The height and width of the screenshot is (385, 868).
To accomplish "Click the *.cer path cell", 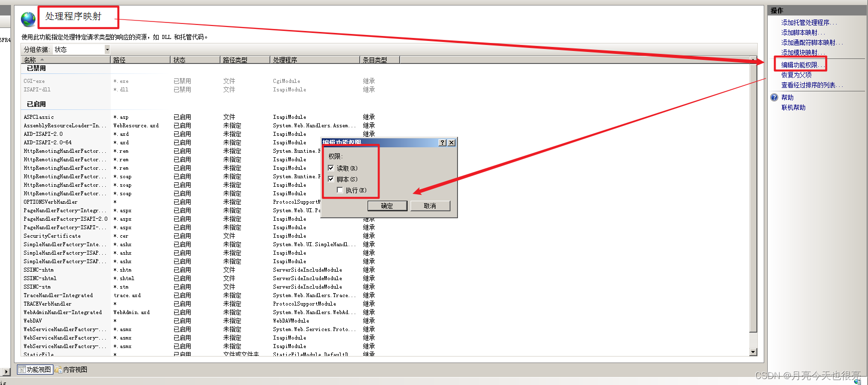I will tap(120, 236).
